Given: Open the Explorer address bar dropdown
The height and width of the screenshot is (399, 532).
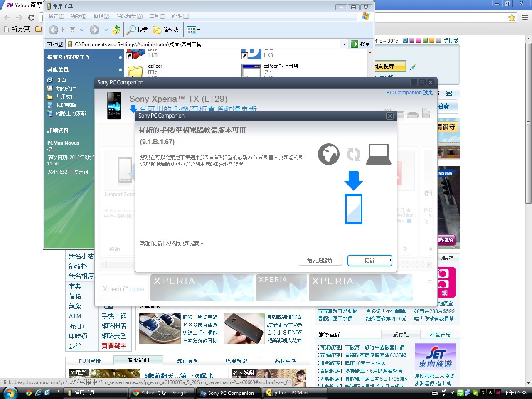Looking at the screenshot, I should (344, 44).
